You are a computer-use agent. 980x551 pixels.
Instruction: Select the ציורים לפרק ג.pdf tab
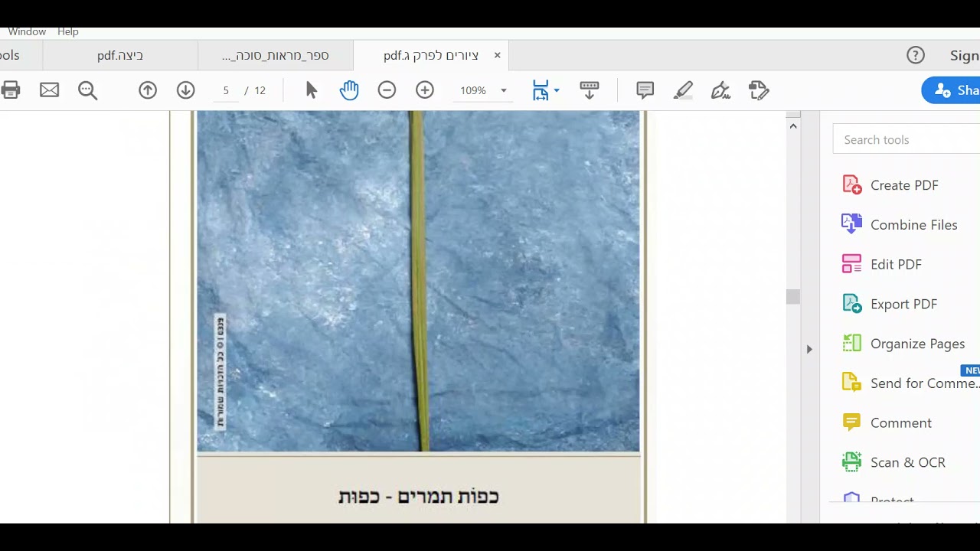[x=431, y=55]
